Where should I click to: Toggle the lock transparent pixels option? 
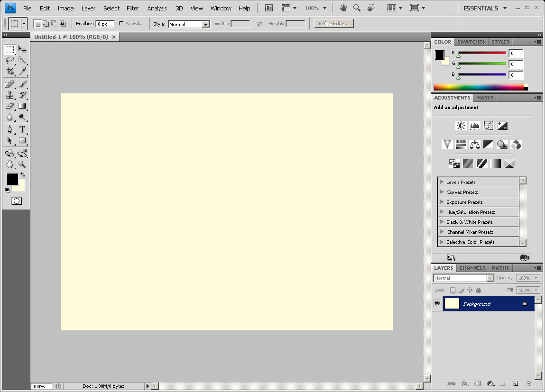[453, 290]
